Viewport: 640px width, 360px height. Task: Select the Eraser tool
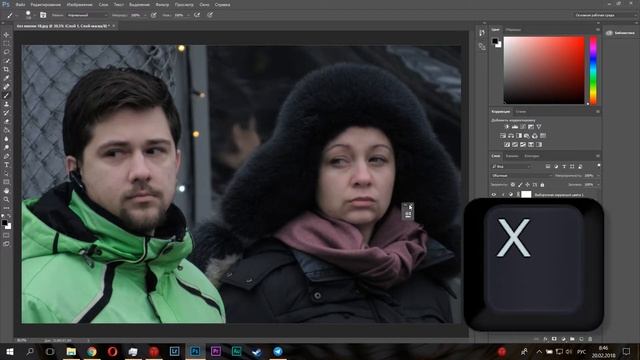(6, 122)
